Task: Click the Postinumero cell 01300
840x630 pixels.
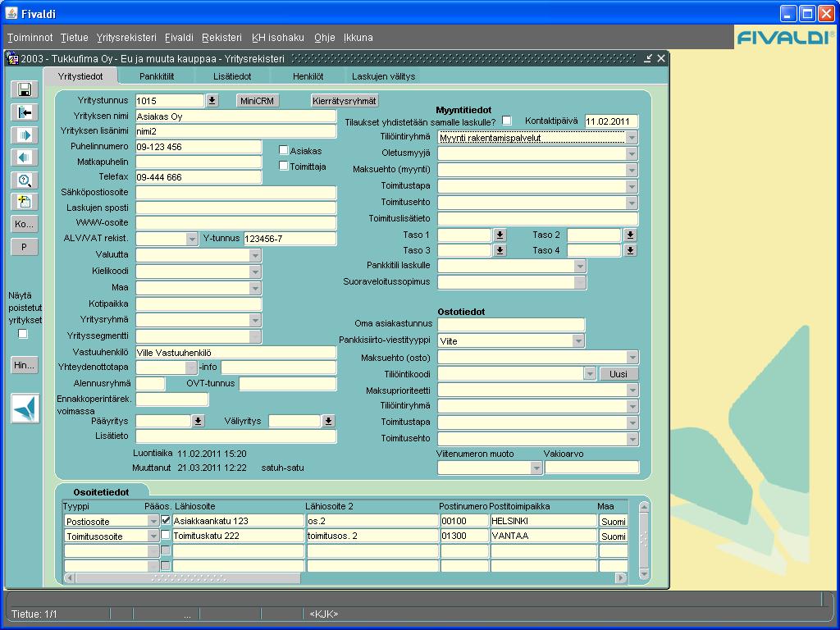Action: click(464, 536)
